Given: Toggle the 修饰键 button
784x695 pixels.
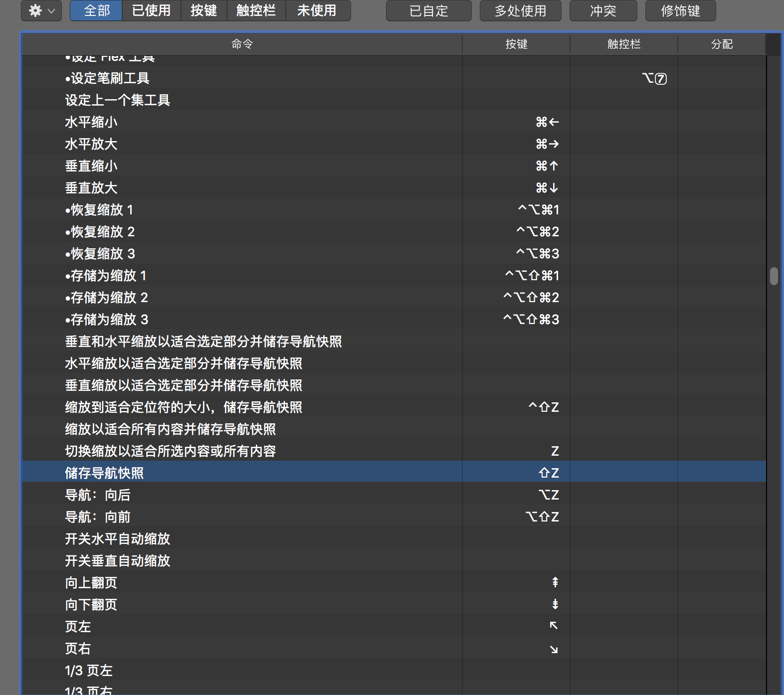Looking at the screenshot, I should pos(680,11).
